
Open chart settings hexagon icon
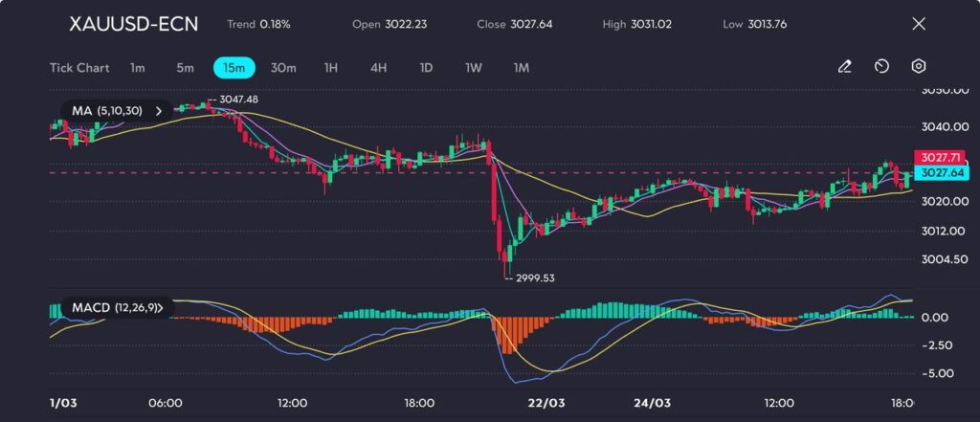(918, 67)
